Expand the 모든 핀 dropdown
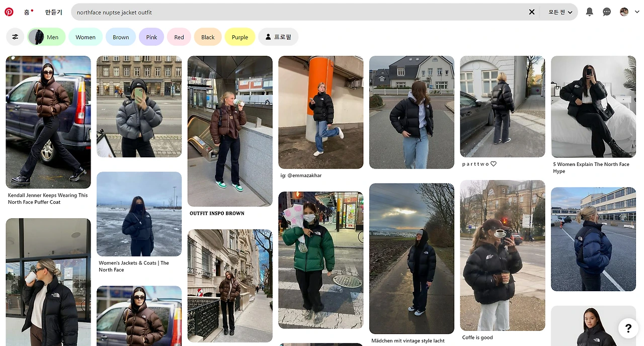 560,12
